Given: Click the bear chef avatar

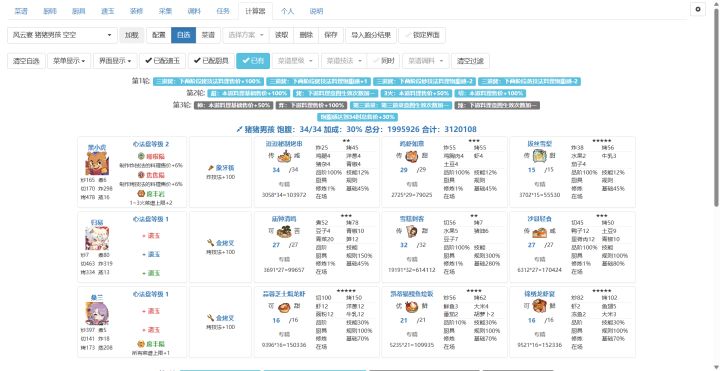Looking at the screenshot, I should coord(97,163).
